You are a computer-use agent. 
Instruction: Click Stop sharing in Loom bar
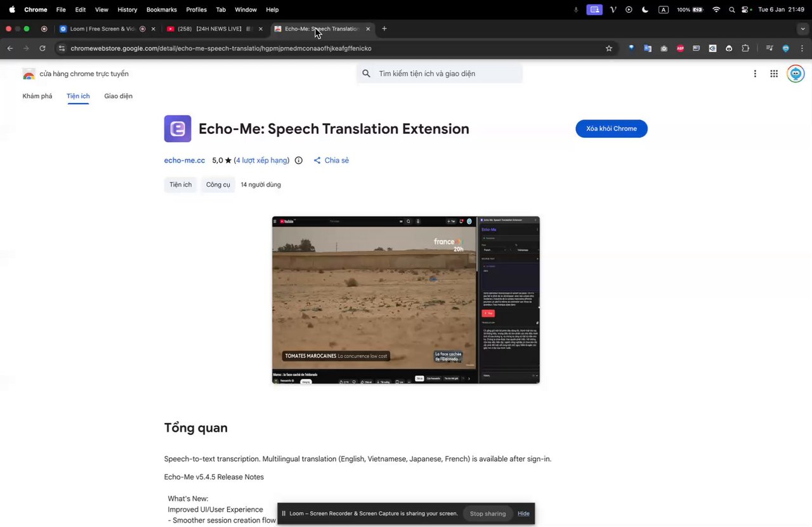click(488, 514)
